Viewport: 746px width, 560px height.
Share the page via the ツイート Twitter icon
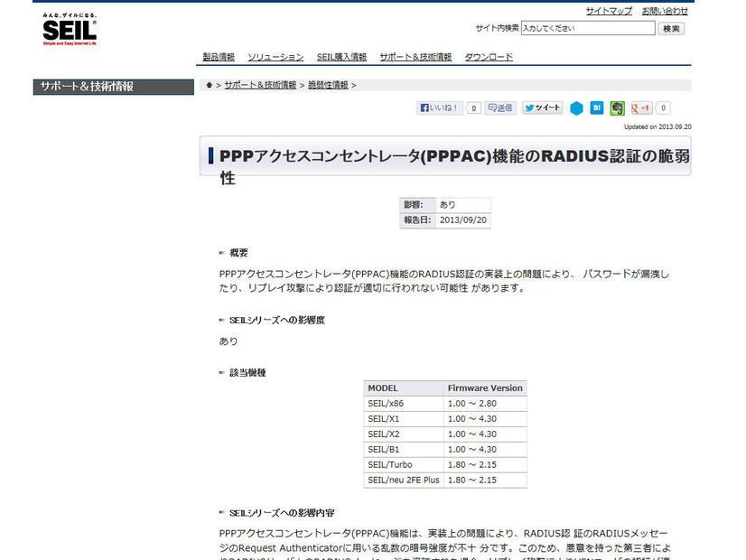542,107
